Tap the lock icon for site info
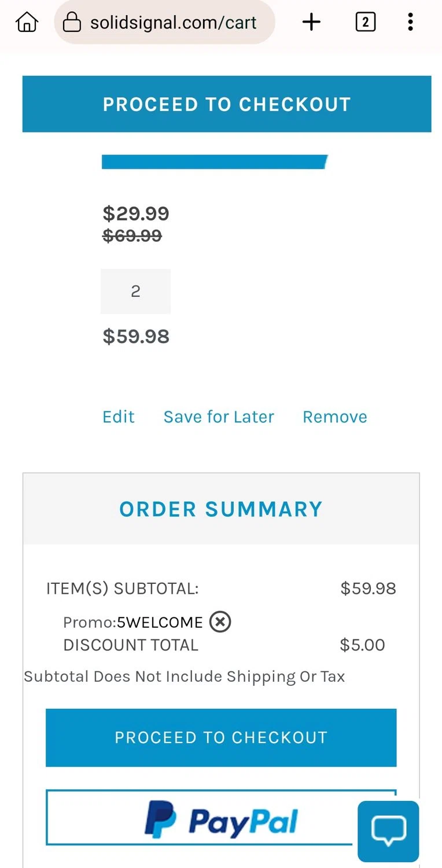Screen dimensions: 442x868 tap(72, 23)
